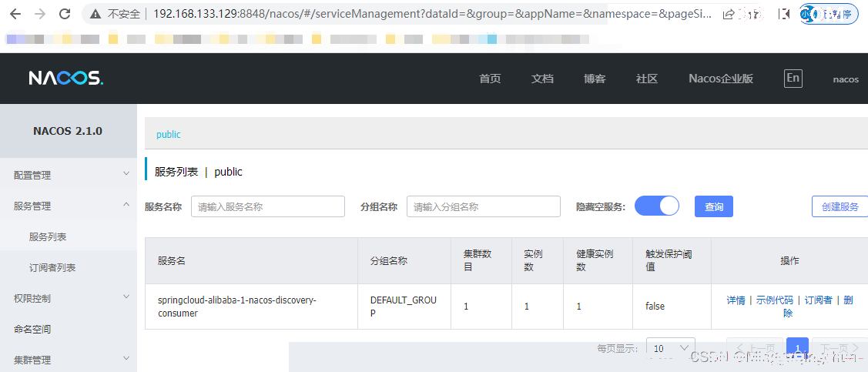Expand the 配置管理 sidebar menu

point(69,175)
